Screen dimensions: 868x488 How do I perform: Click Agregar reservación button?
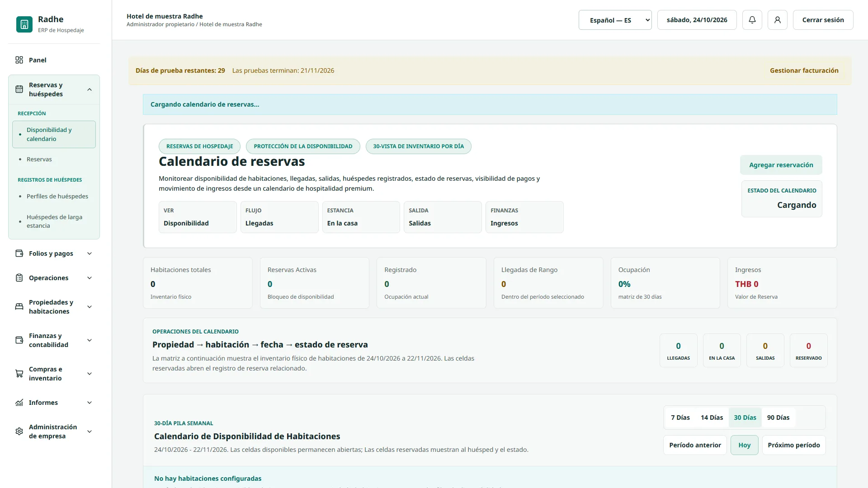(781, 165)
